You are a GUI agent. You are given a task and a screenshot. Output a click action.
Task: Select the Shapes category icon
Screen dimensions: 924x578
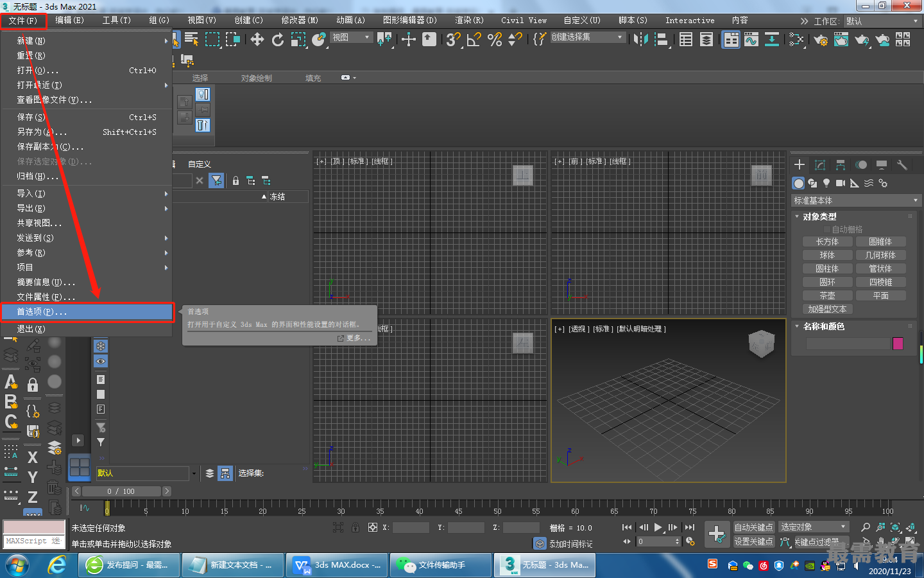coord(812,183)
